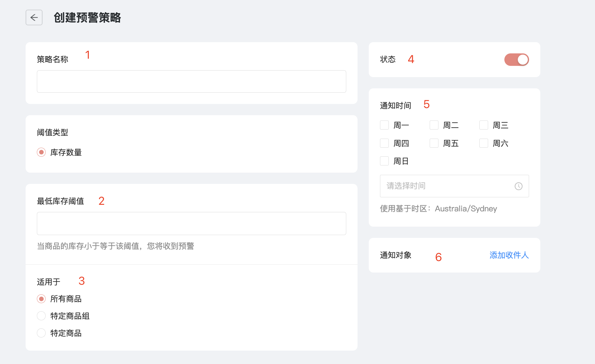Check the 周四 checkbox
The width and height of the screenshot is (595, 364).
pos(384,143)
